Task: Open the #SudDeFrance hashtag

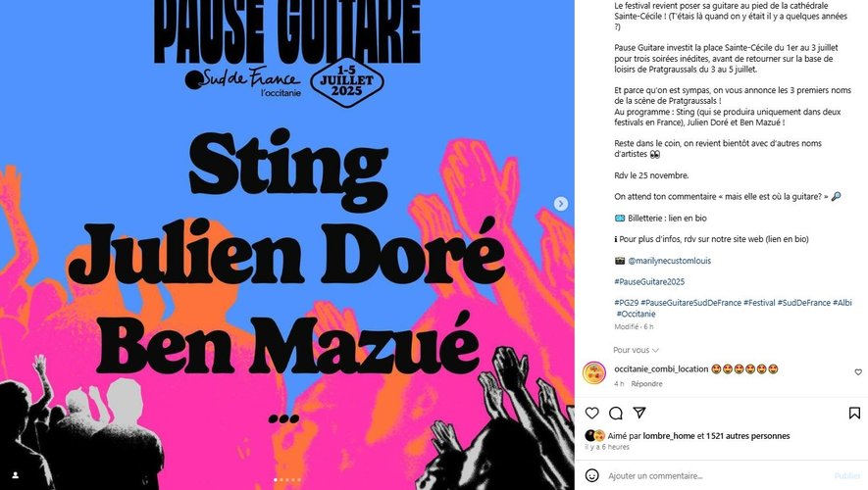Action: point(804,303)
